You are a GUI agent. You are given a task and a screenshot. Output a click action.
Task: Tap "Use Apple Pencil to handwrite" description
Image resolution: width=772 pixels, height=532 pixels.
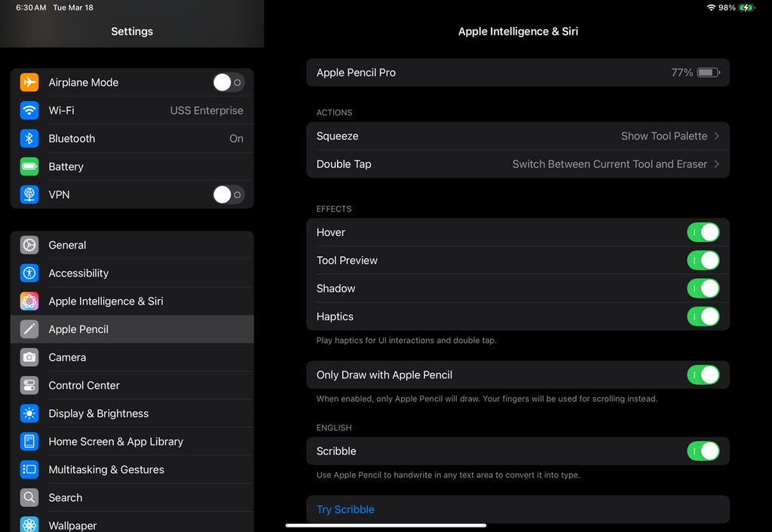point(448,475)
